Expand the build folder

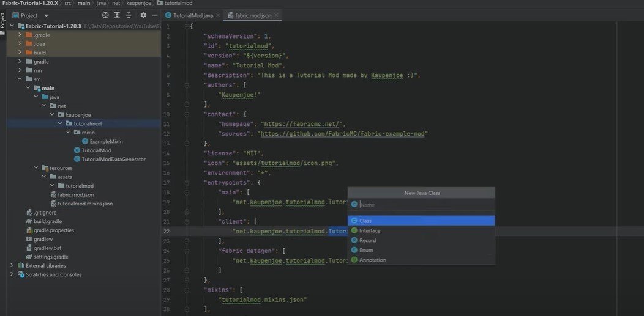pos(20,53)
